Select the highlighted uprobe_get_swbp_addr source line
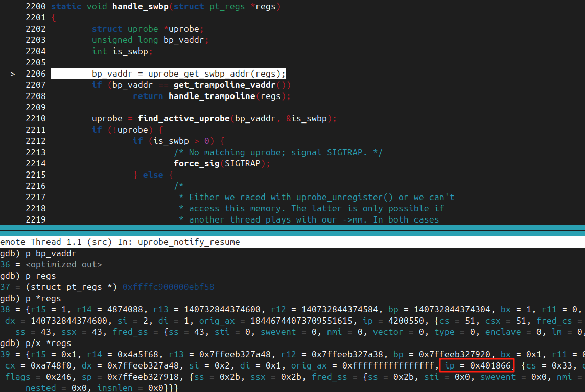Viewport: 585px width, 392px height. [x=189, y=73]
